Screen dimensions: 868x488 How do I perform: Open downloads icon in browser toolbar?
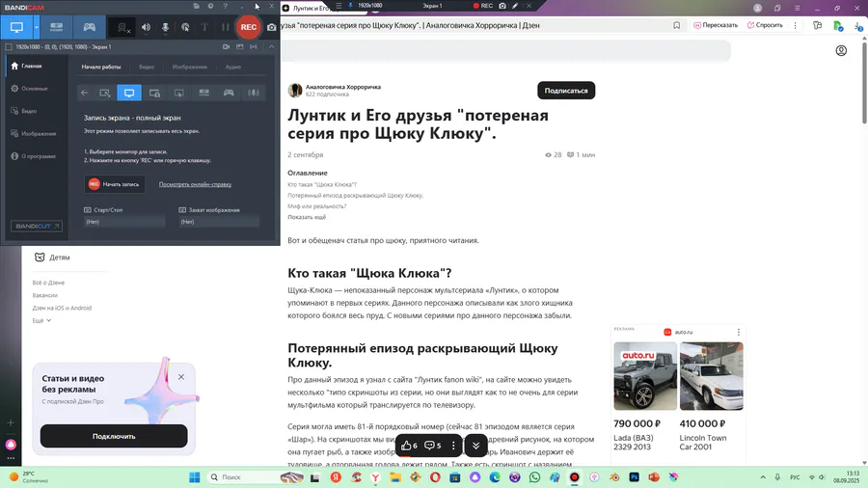858,25
